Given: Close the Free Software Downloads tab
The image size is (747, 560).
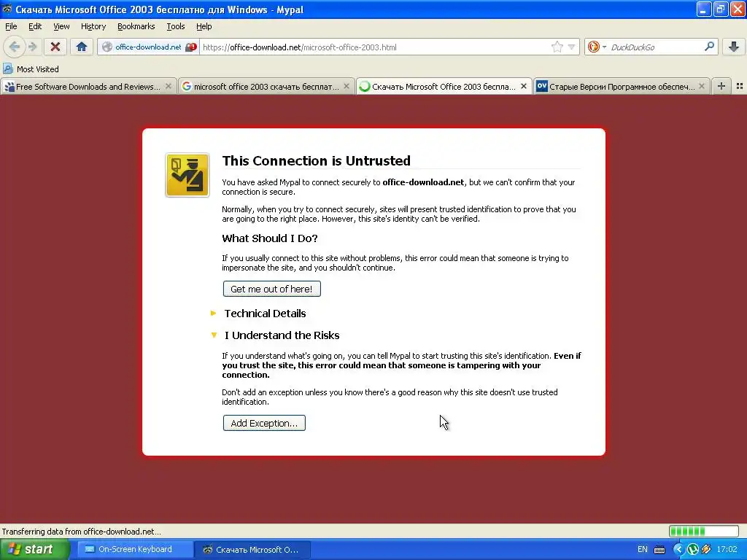Looking at the screenshot, I should pyautogui.click(x=169, y=86).
